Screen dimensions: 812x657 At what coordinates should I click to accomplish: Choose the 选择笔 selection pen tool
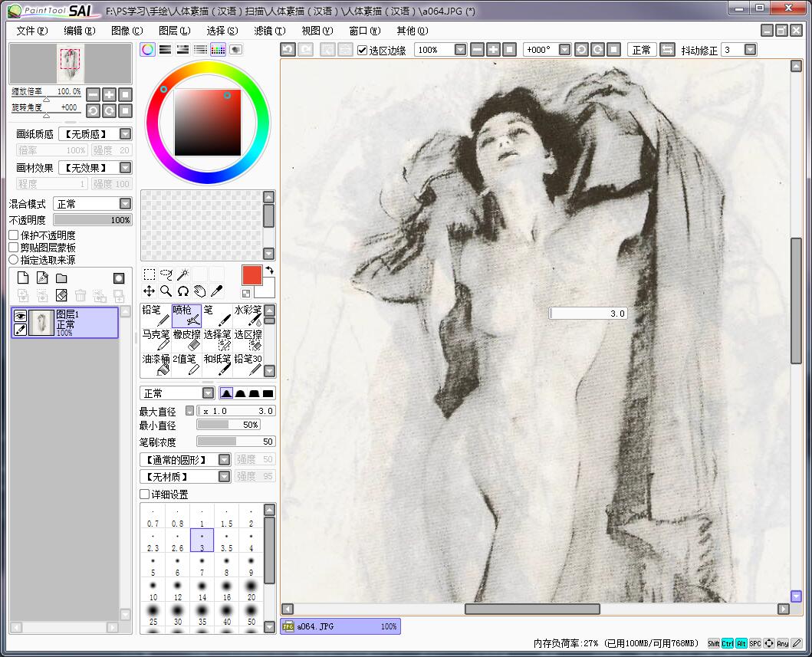218,340
